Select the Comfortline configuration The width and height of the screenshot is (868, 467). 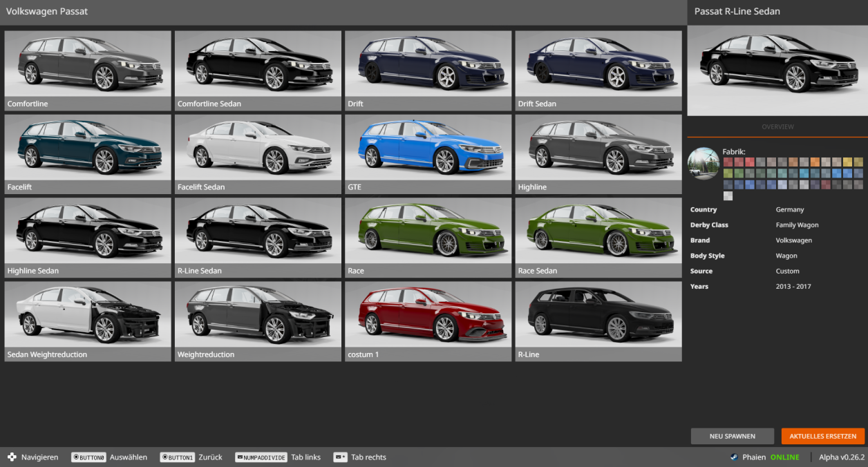click(88, 70)
